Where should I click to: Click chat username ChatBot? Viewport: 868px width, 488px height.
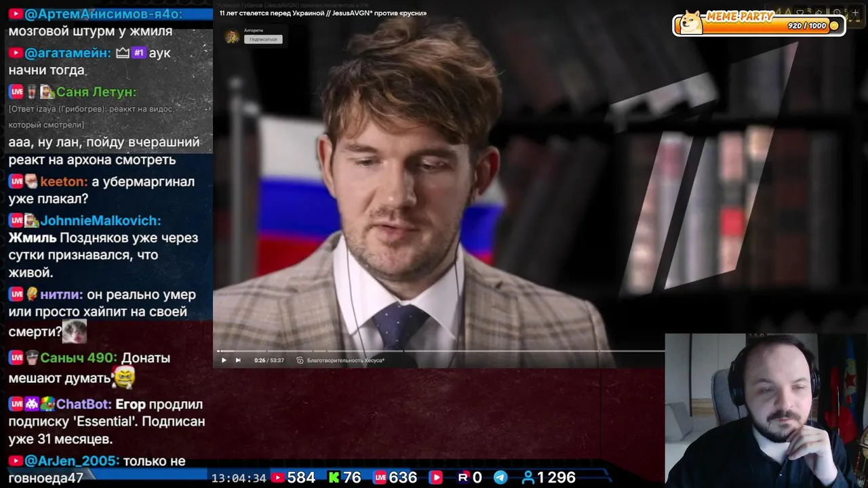[83, 404]
